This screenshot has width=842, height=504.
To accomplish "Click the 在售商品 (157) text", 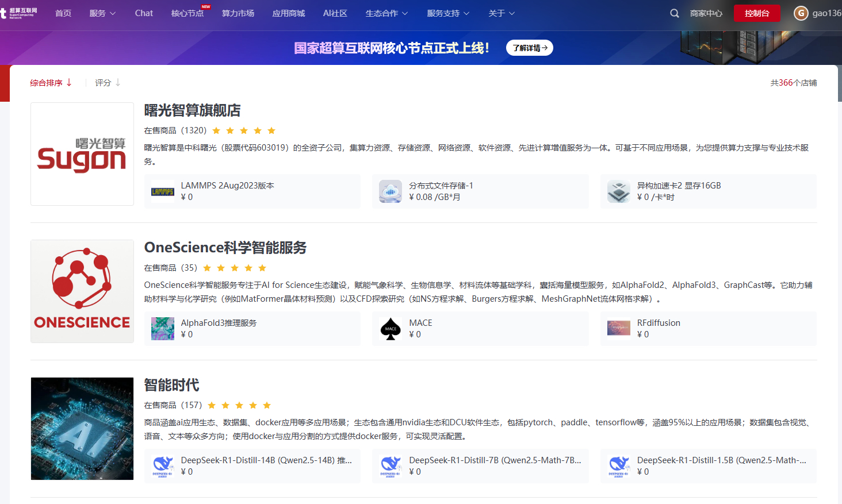I will pyautogui.click(x=173, y=405).
